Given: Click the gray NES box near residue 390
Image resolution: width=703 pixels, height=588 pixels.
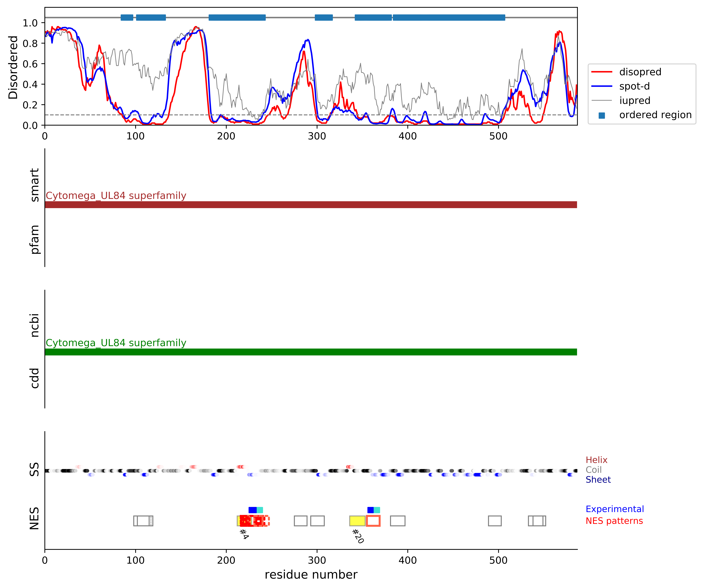Looking at the screenshot, I should 398,521.
